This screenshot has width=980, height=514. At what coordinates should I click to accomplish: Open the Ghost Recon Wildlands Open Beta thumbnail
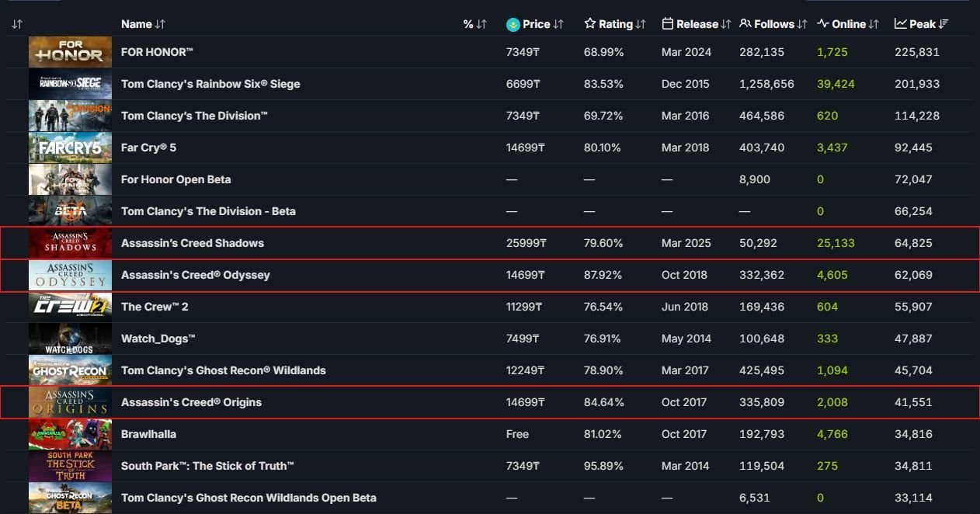click(70, 498)
